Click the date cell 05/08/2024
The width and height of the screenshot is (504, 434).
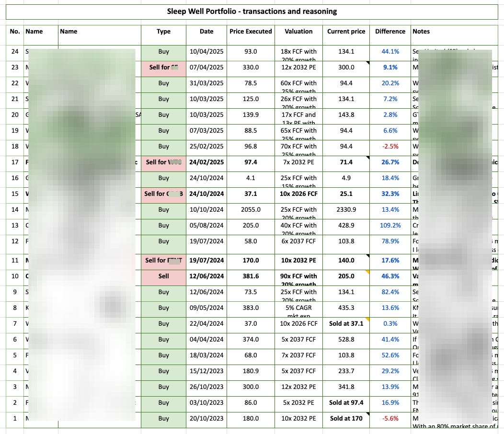206,227
